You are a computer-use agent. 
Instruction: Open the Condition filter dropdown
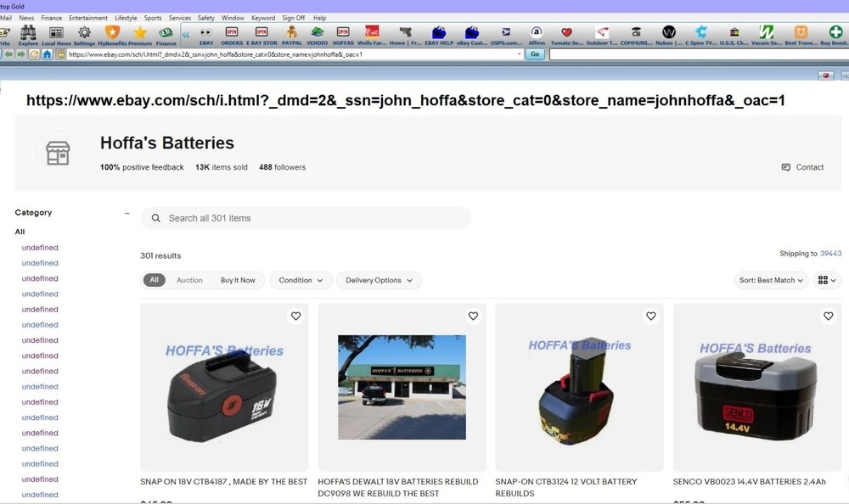(x=301, y=280)
